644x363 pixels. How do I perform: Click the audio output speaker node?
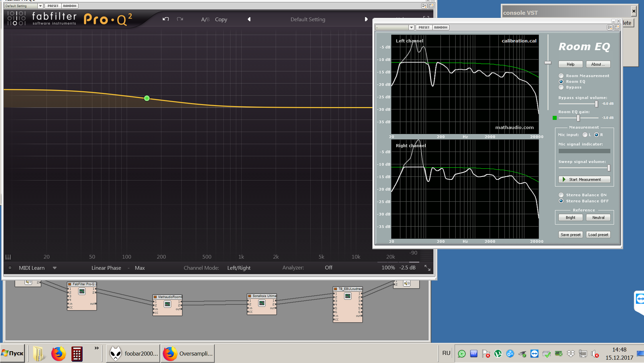click(407, 283)
